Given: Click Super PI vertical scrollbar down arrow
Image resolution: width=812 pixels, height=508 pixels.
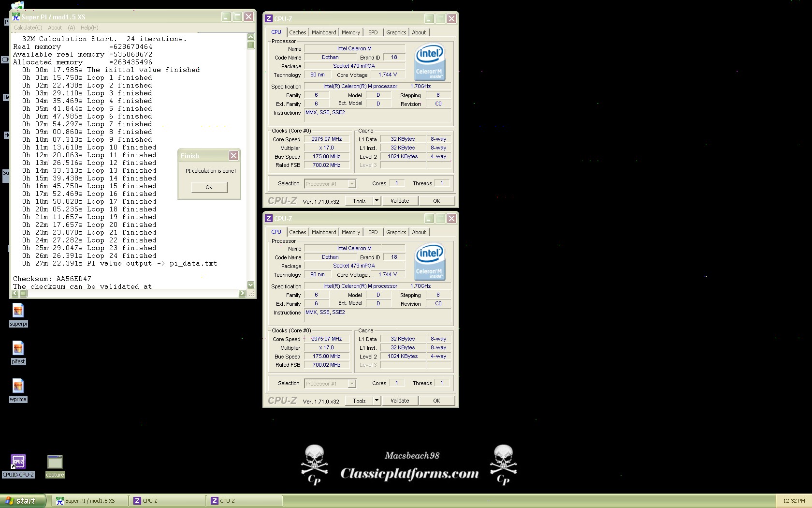Looking at the screenshot, I should click(x=251, y=284).
